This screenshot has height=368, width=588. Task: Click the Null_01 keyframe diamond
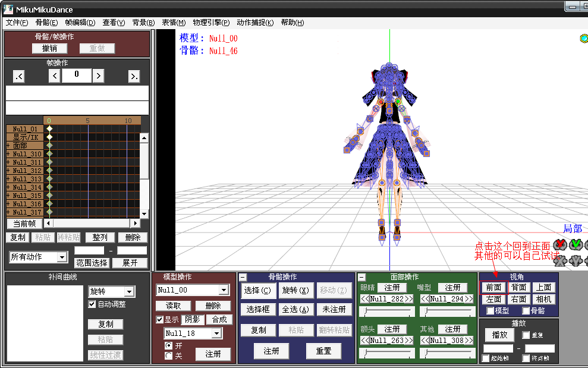[49, 128]
